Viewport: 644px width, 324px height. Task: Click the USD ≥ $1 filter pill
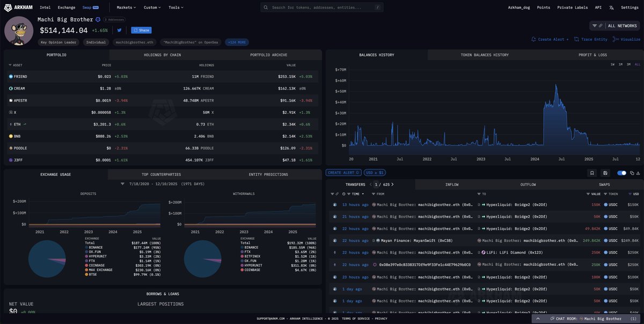(374, 173)
